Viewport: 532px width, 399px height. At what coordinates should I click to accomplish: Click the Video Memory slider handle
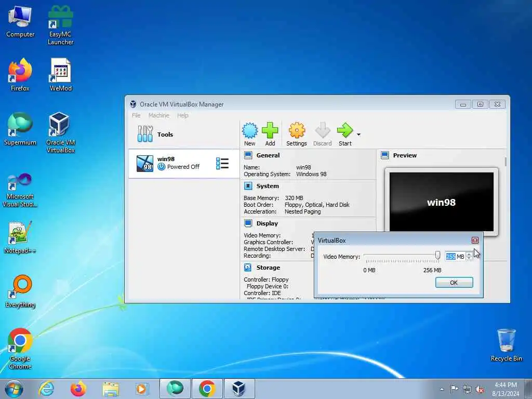tap(437, 255)
